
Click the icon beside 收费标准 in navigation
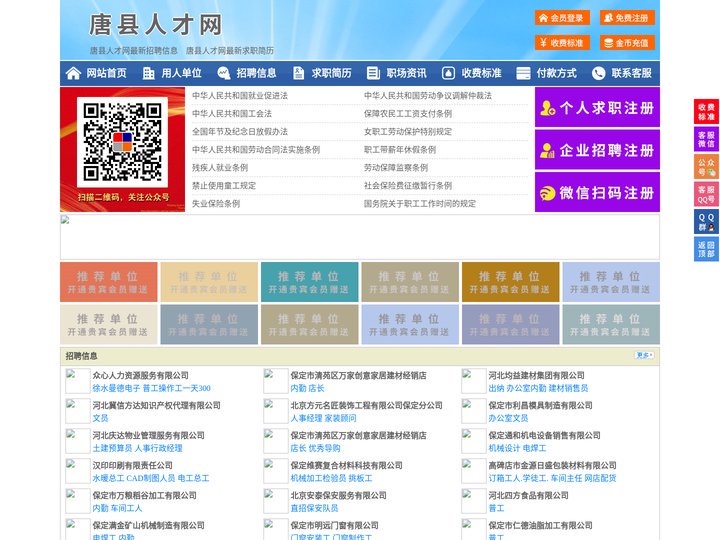coord(449,73)
